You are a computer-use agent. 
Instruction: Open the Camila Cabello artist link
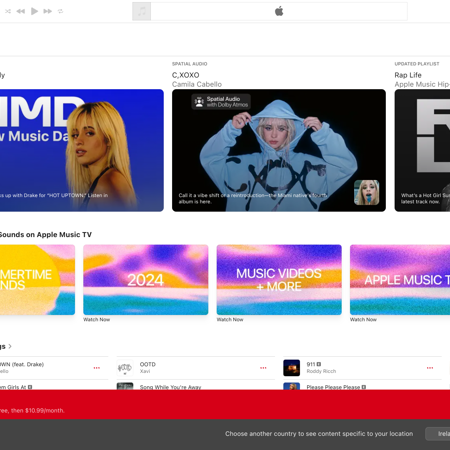coord(197,84)
